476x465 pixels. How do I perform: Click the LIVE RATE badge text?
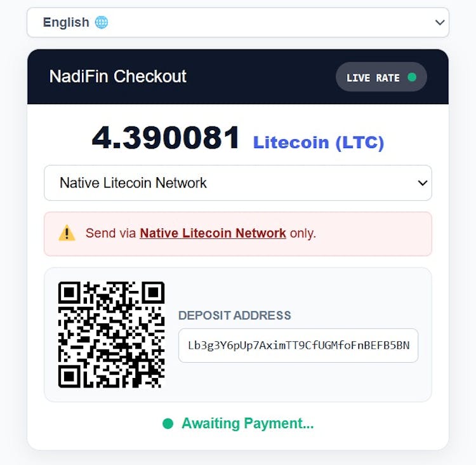373,78
